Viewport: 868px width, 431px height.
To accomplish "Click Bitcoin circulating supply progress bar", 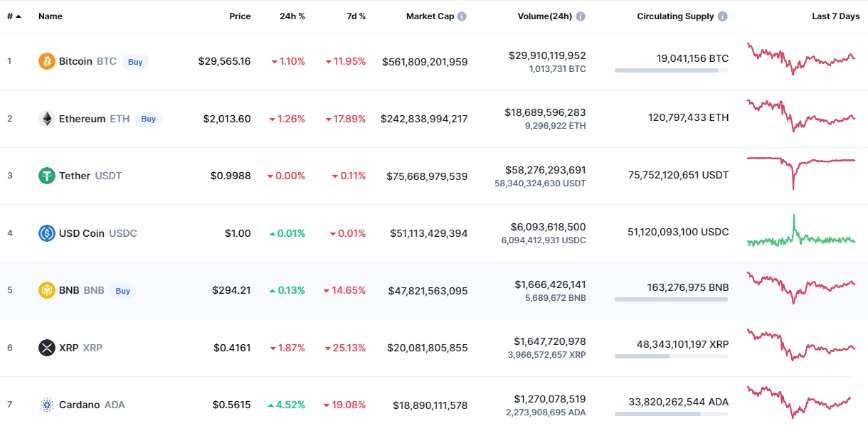I will pos(672,70).
